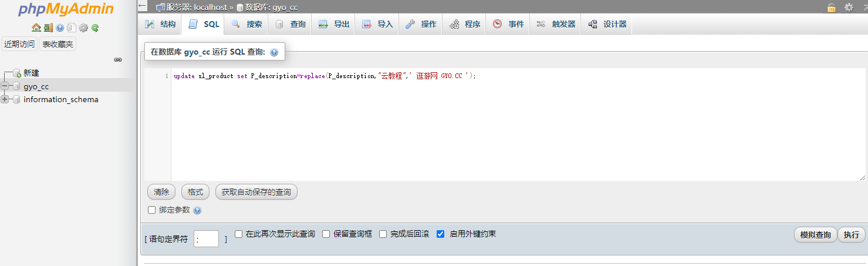
Task: Uncheck the 启用外键约束 checkbox
Action: (441, 234)
